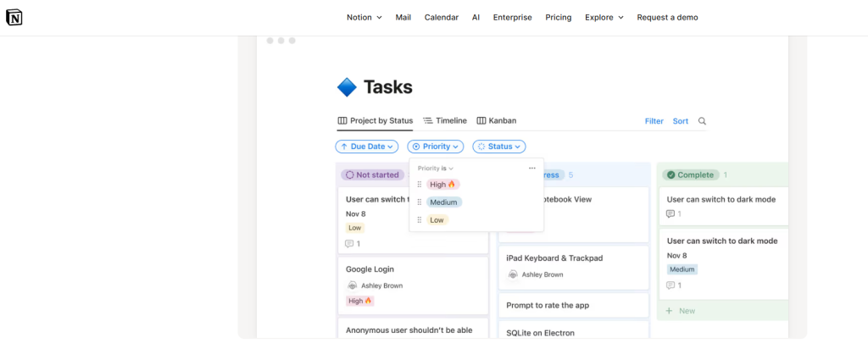This screenshot has height=349, width=868.
Task: Switch to the Timeline view tab
Action: [x=445, y=120]
